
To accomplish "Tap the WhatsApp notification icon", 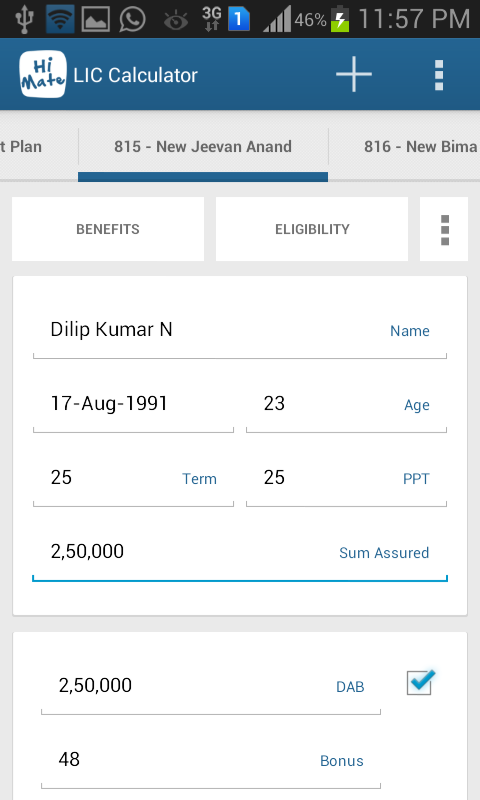I will pyautogui.click(x=132, y=19).
